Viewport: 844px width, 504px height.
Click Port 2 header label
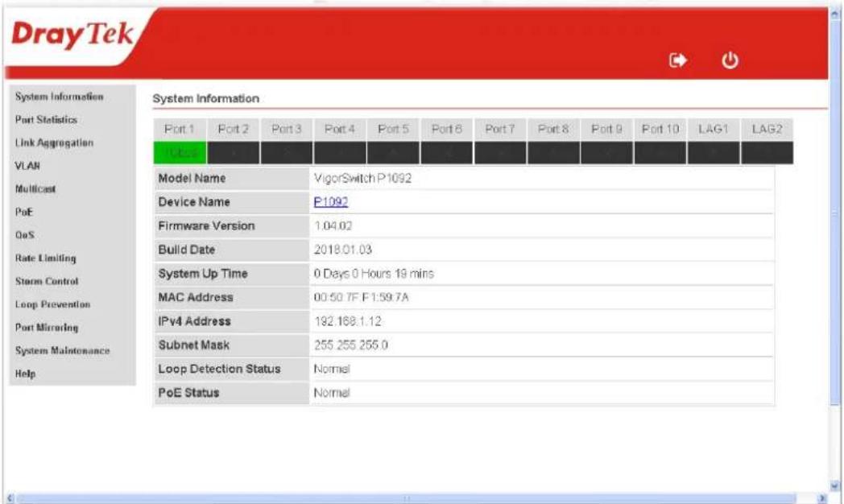tap(233, 129)
